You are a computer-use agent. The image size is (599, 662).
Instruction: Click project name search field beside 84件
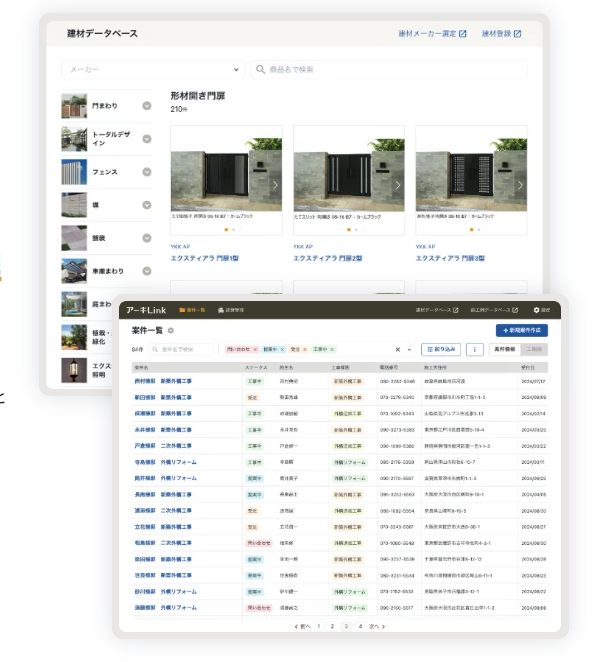[x=182, y=350]
